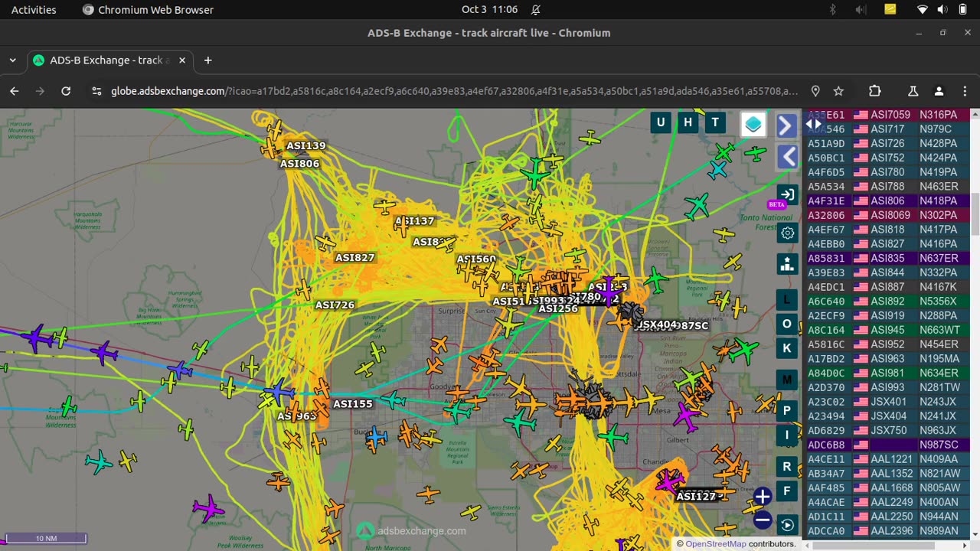Image resolution: width=980 pixels, height=551 pixels.
Task: Select the ASI155 aircraft label
Action: (x=352, y=404)
